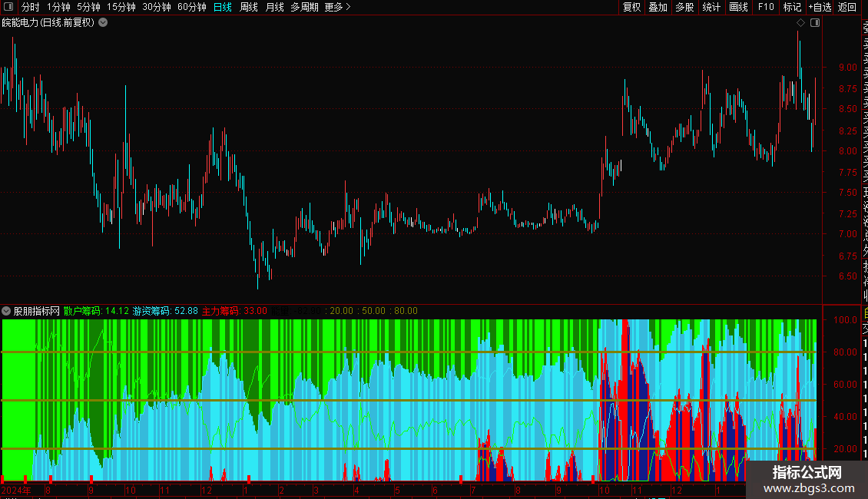The image size is (868, 499).
Task: Click the 股朋指标网 indicator name
Action: 37,311
